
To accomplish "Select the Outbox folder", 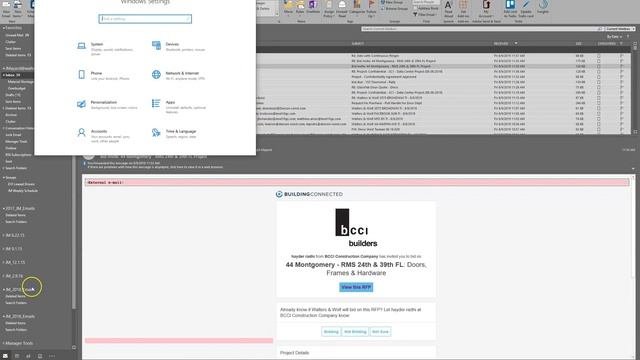I will click(11, 148).
